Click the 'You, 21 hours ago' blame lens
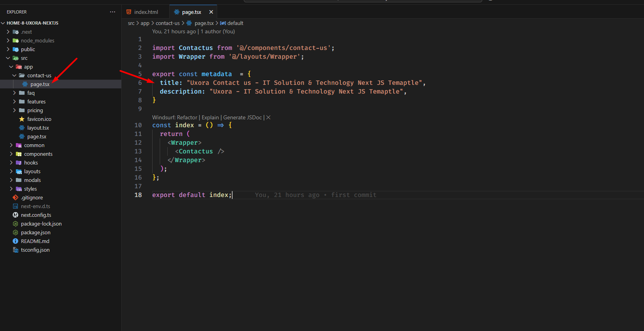Screen dimensions: 644x331 coord(174,31)
